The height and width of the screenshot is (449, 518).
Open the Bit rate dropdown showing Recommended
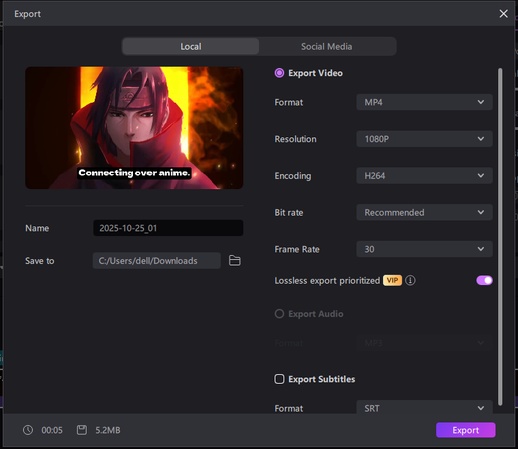pyautogui.click(x=424, y=212)
